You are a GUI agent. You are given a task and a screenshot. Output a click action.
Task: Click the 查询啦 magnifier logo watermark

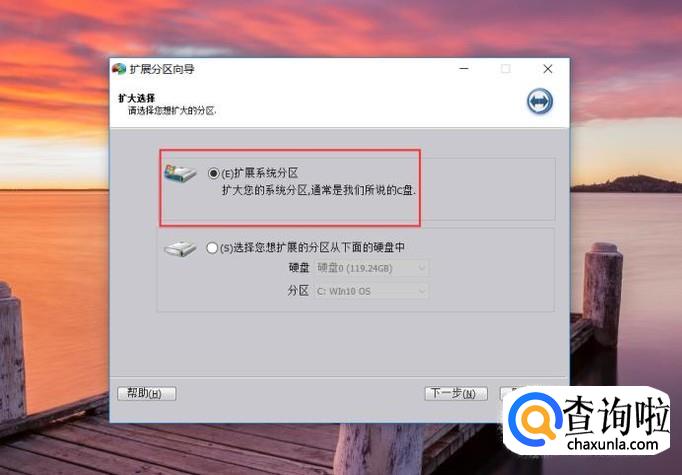tap(535, 418)
